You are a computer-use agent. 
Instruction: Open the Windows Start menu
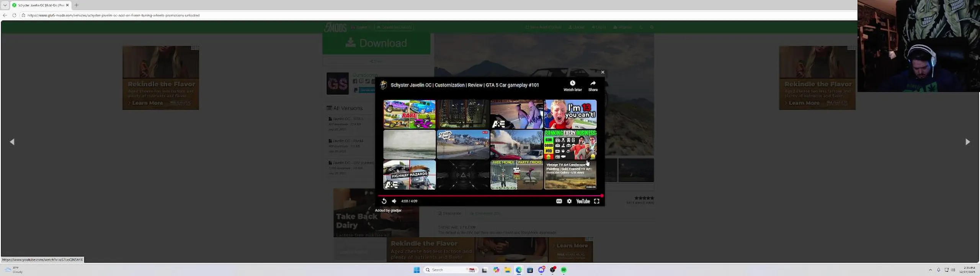point(417,270)
